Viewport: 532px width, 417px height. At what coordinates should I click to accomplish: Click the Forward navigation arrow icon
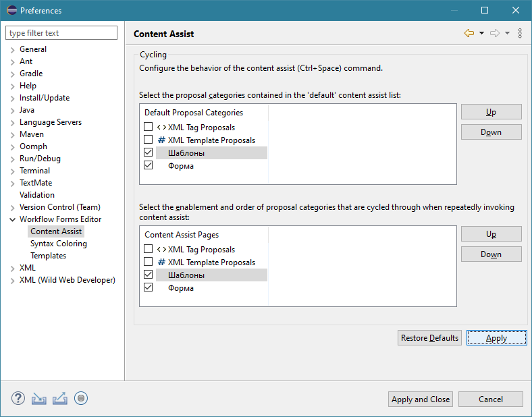click(495, 33)
